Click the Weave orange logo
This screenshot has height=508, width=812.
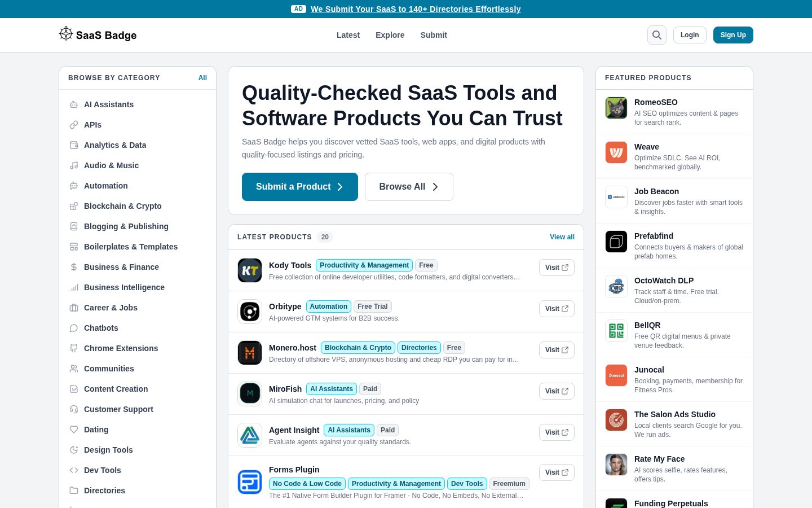[x=616, y=152]
